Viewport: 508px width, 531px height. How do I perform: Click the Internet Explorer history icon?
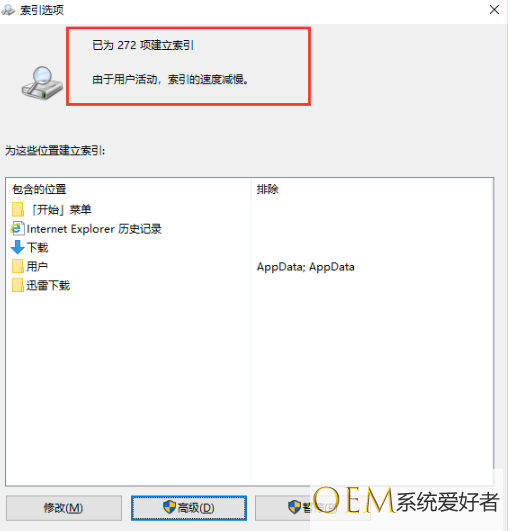coord(18,229)
